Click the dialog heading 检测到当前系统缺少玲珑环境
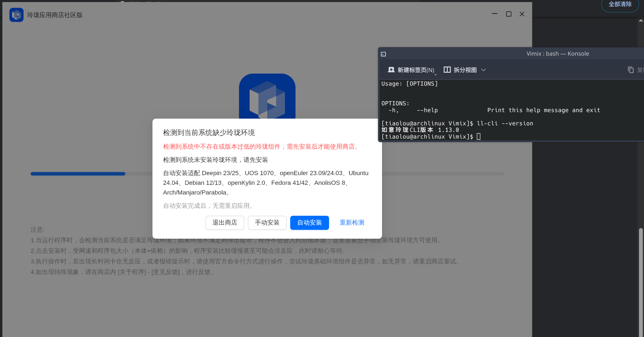 click(209, 132)
